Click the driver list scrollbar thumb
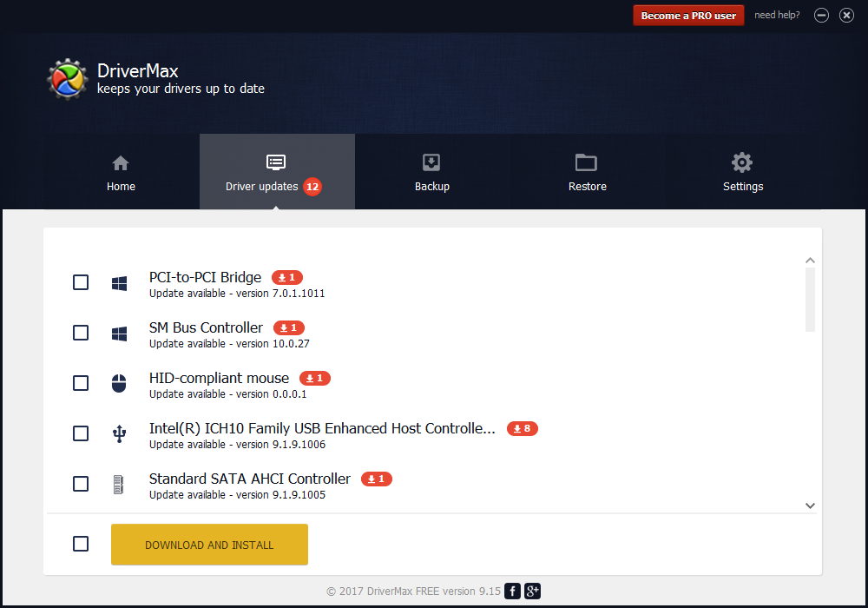 click(810, 300)
